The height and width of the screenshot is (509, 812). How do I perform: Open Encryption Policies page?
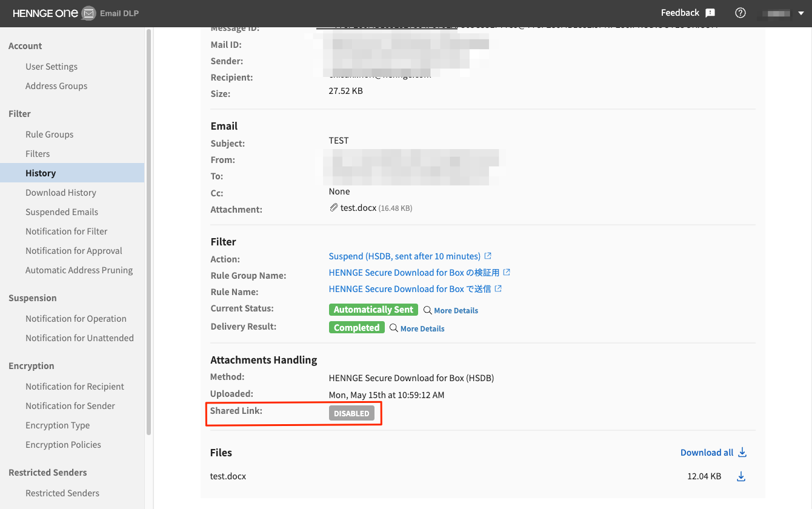(x=63, y=445)
